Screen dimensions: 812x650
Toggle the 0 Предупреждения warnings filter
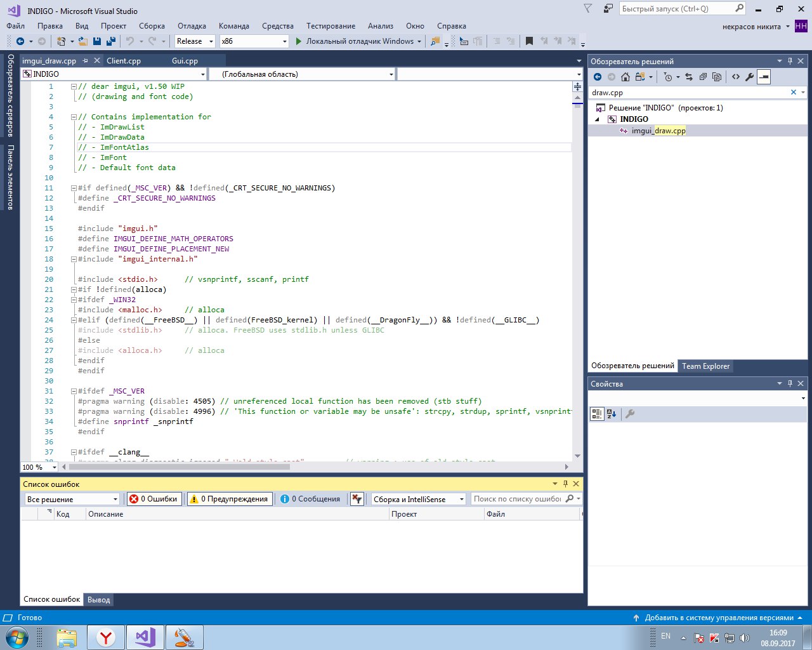point(230,499)
